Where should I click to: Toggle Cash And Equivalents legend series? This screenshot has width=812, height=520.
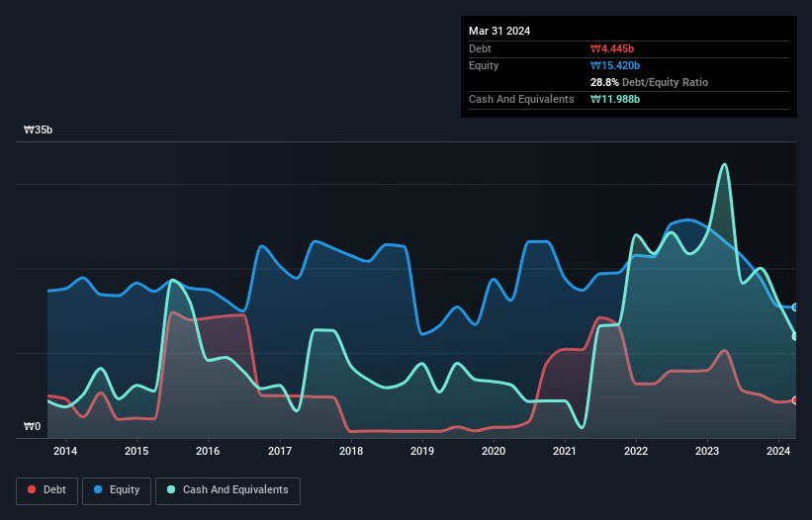[x=226, y=490]
